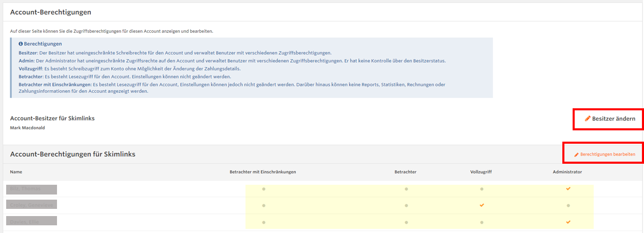Click the account owner name Mark Macdonald
The width and height of the screenshot is (644, 233).
(x=27, y=128)
